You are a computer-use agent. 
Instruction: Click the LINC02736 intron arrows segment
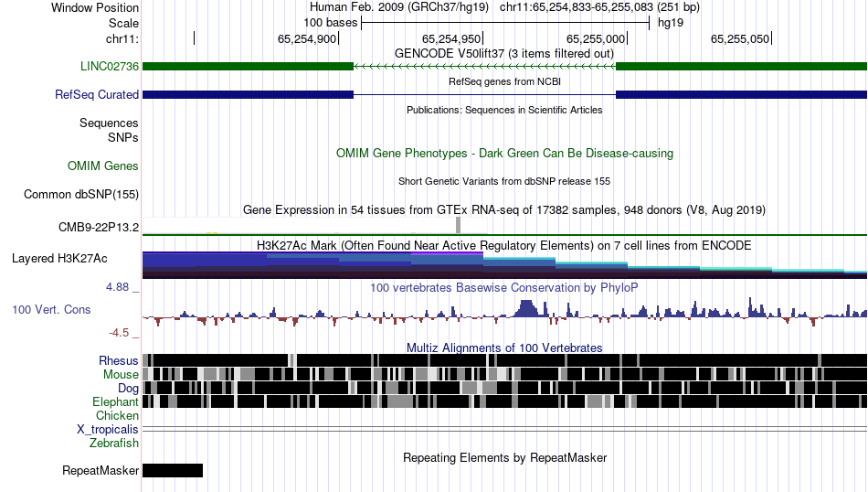coord(484,67)
